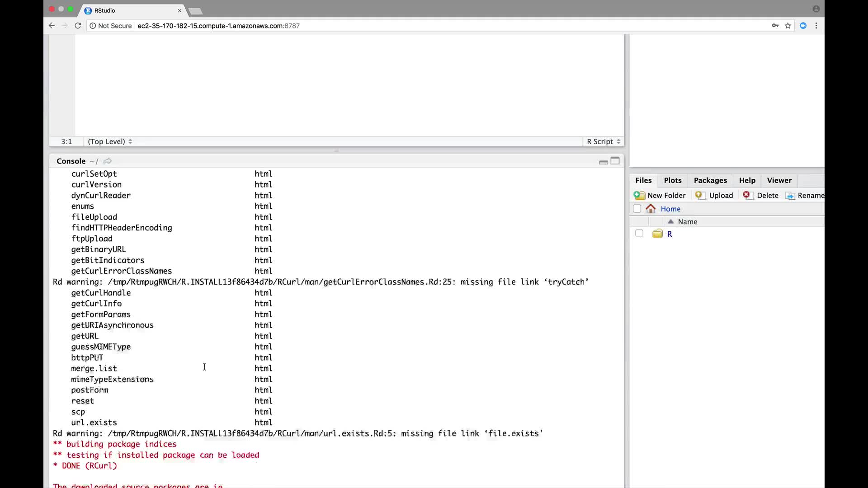Click the Home directory house icon

[x=651, y=209]
